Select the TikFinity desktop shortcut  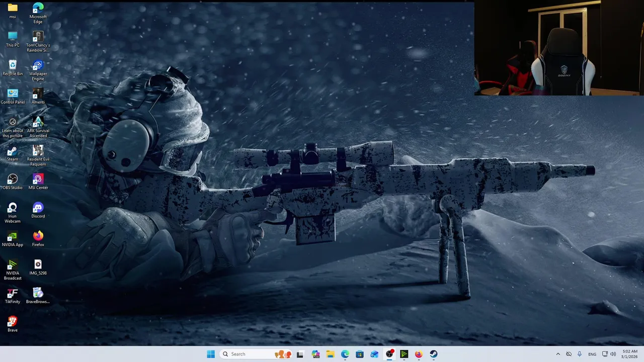coord(13,296)
